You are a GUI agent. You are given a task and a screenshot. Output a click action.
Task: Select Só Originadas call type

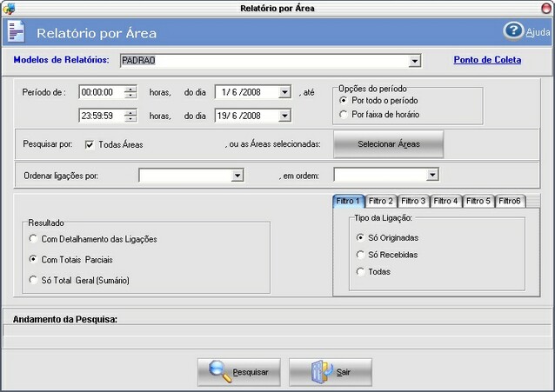click(360, 237)
